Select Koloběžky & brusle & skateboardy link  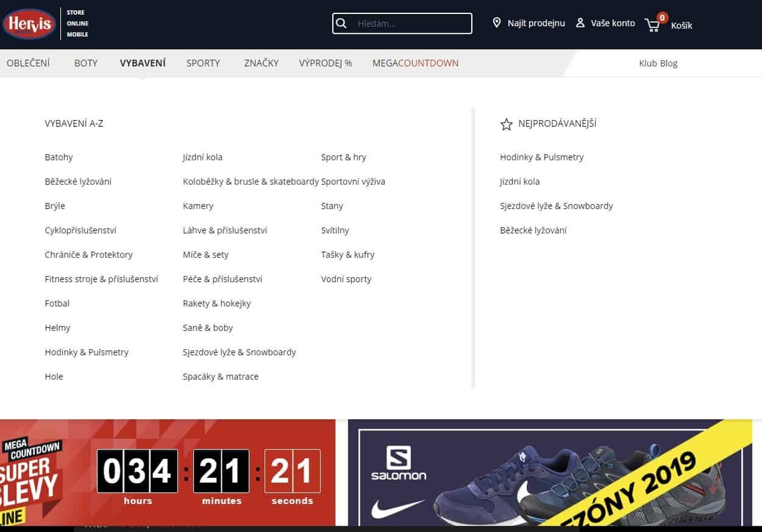click(251, 182)
